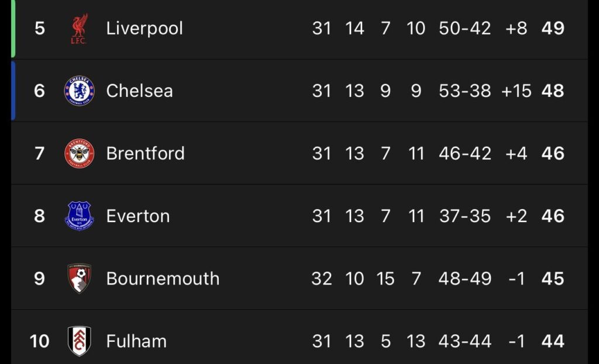Click Chelsea's +15 goal difference

(x=517, y=91)
